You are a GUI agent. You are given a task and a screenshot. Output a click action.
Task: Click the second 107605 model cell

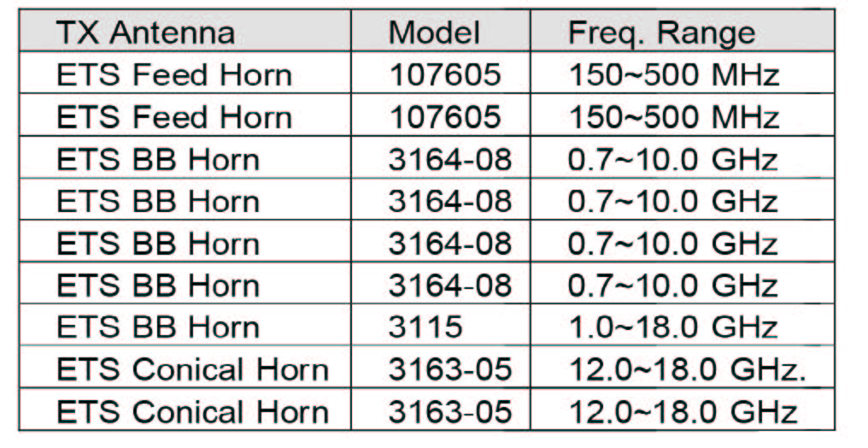click(444, 116)
